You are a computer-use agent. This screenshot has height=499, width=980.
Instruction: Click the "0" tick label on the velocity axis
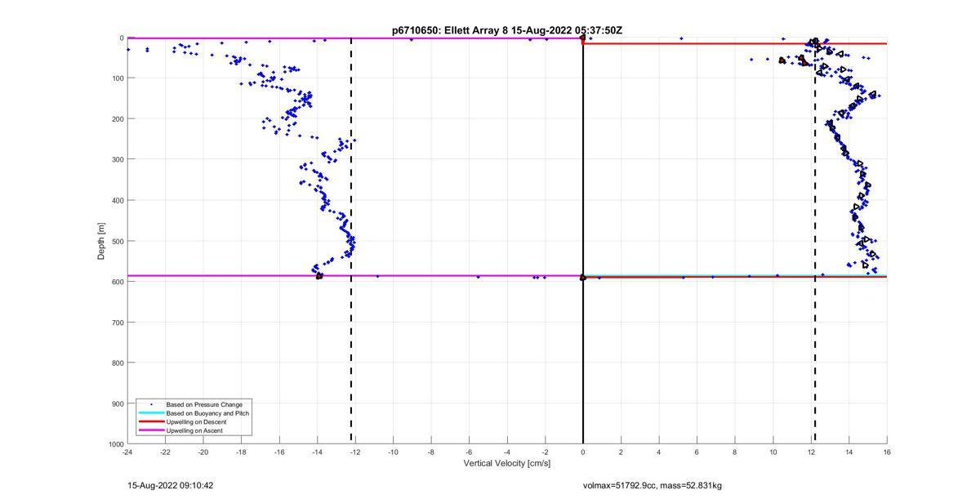click(x=583, y=452)
